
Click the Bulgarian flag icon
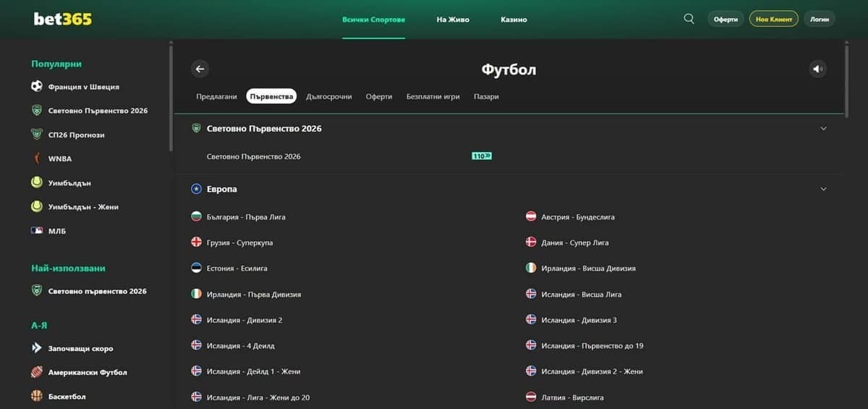[196, 216]
